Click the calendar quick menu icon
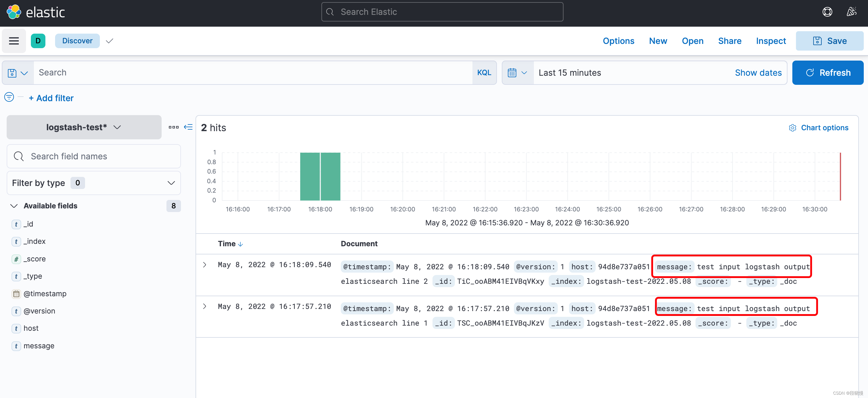 tap(512, 73)
